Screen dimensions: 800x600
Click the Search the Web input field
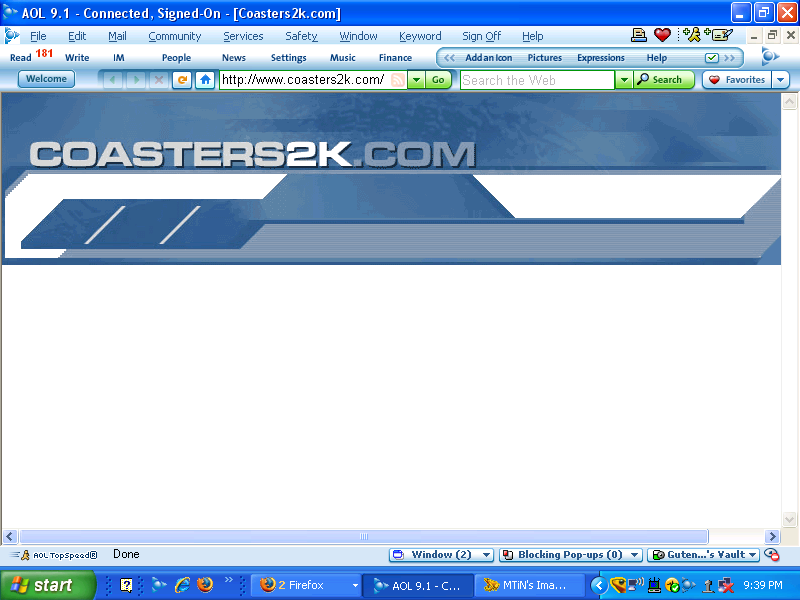(538, 80)
